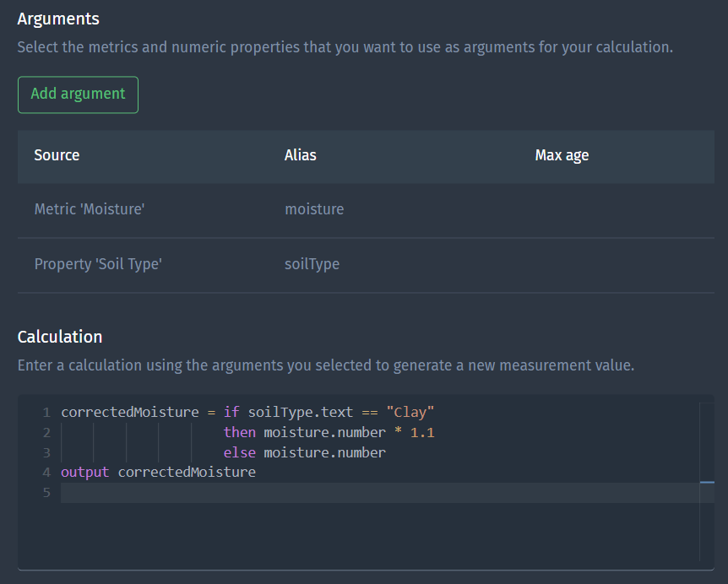This screenshot has height=584, width=728.
Task: Click the code editor's vertical scrollbar
Action: (707, 482)
